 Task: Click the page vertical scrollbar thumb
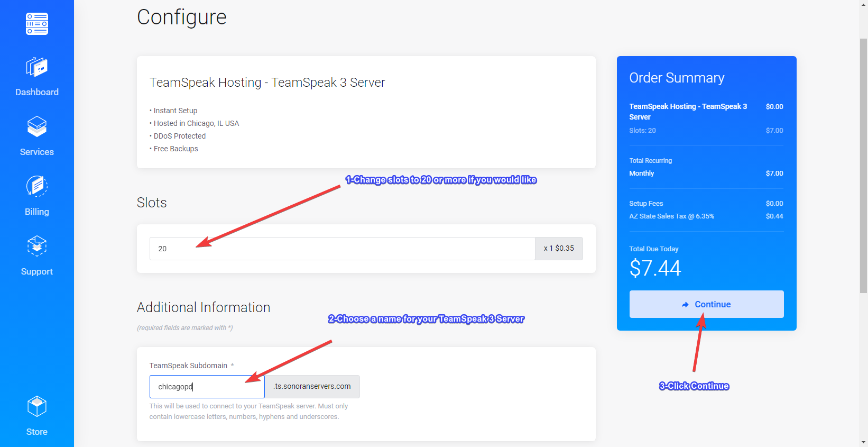tap(863, 166)
